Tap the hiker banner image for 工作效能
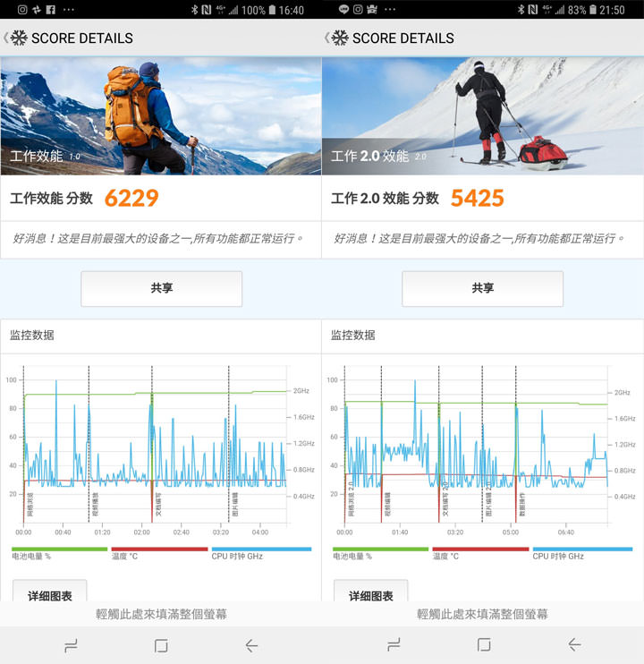Screen dimensions: 644x664 point(161,116)
